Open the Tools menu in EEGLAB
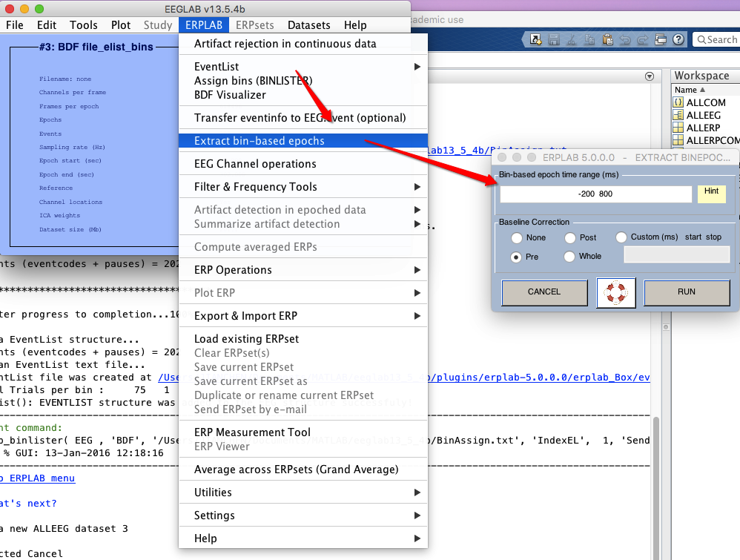The image size is (740, 560). (x=84, y=25)
